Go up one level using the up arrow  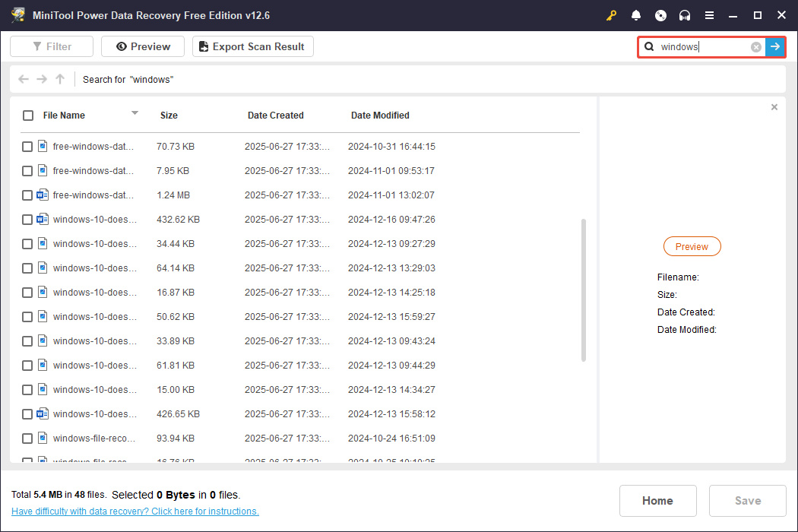pos(59,79)
